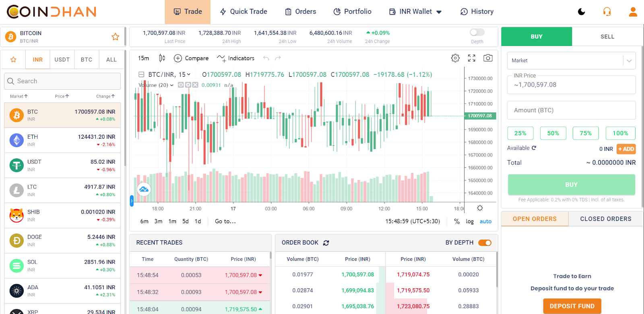The height and width of the screenshot is (314, 644).
Task: Select LTC coin icon
Action: (x=17, y=190)
